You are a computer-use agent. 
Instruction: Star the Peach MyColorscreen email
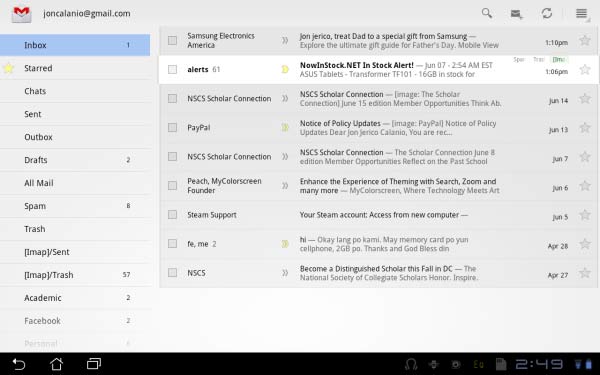pyautogui.click(x=585, y=186)
